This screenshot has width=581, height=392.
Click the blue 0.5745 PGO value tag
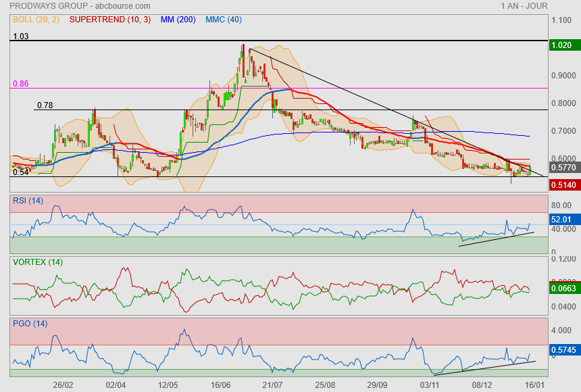562,349
